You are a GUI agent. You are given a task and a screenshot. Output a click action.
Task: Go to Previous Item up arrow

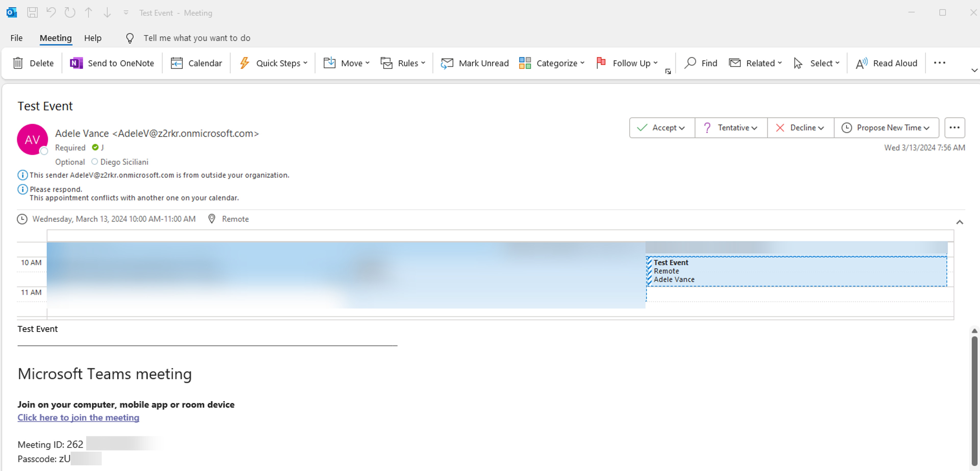88,13
